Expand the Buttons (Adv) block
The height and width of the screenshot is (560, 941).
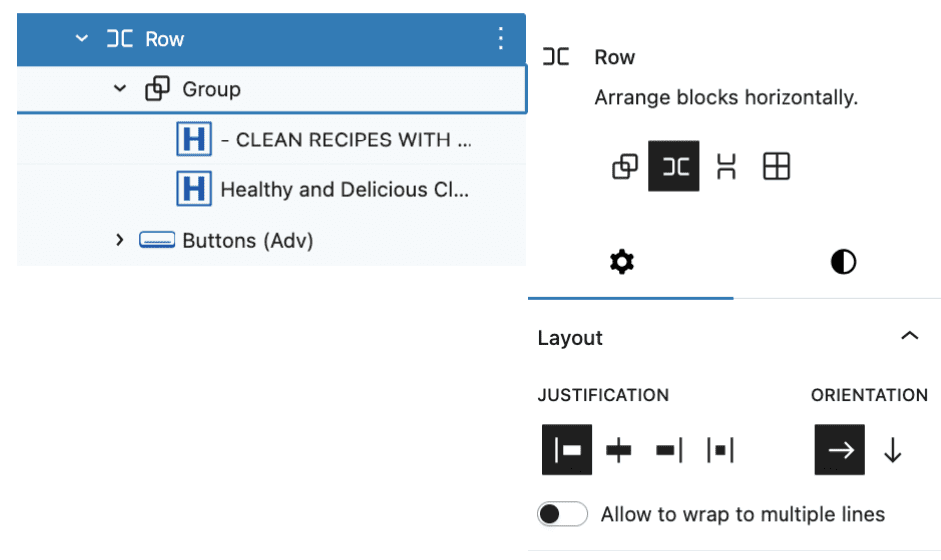pyautogui.click(x=120, y=240)
